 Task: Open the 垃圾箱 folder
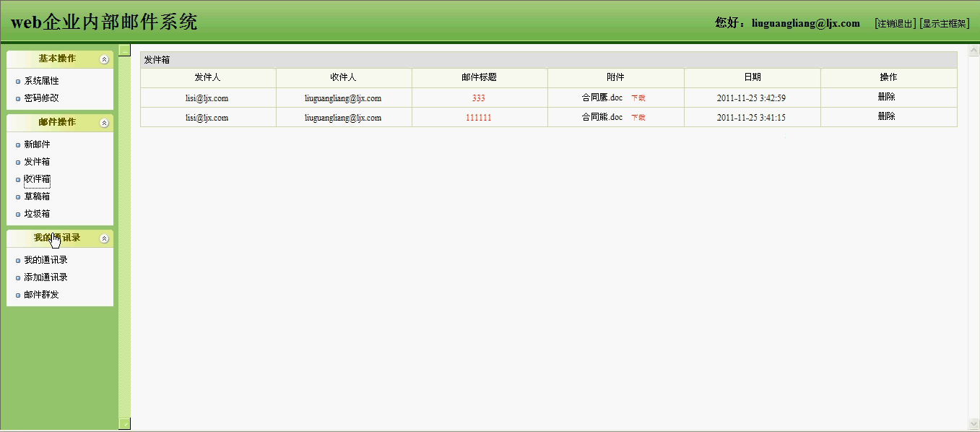[x=37, y=214]
